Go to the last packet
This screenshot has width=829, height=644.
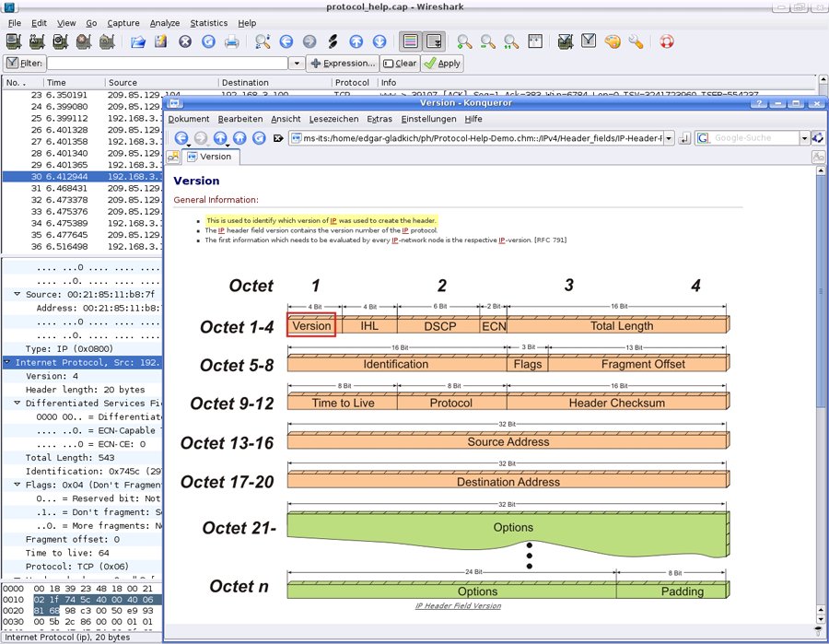click(x=379, y=41)
